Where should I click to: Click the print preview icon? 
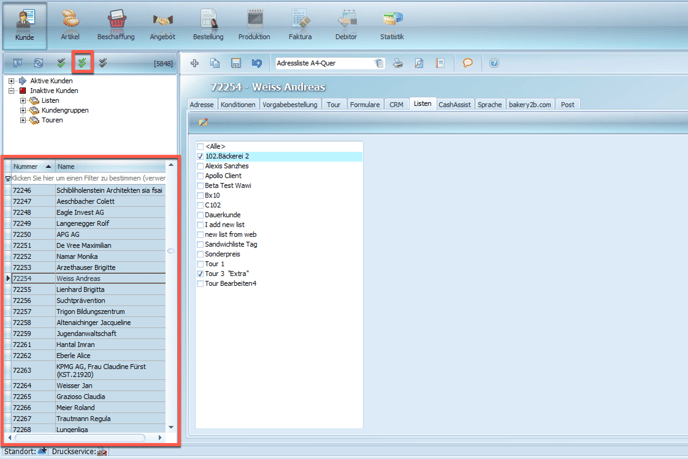click(419, 63)
